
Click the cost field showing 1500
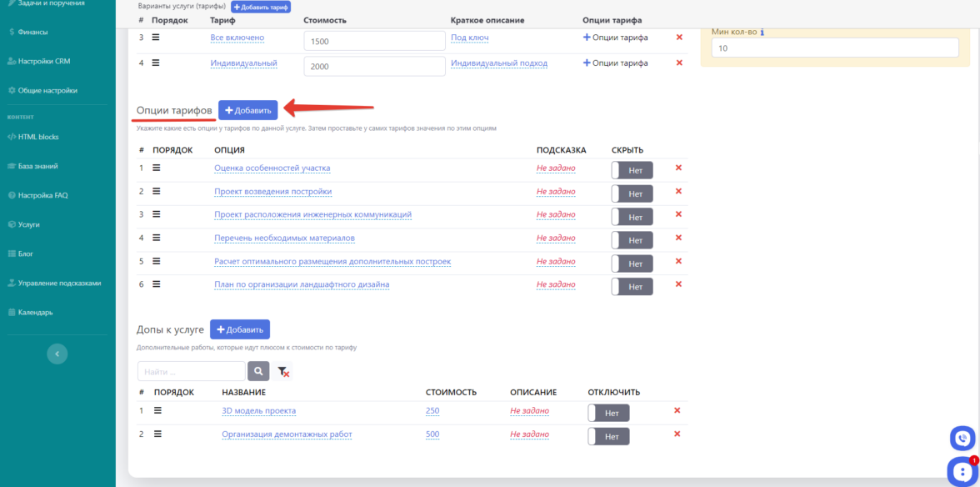(374, 41)
